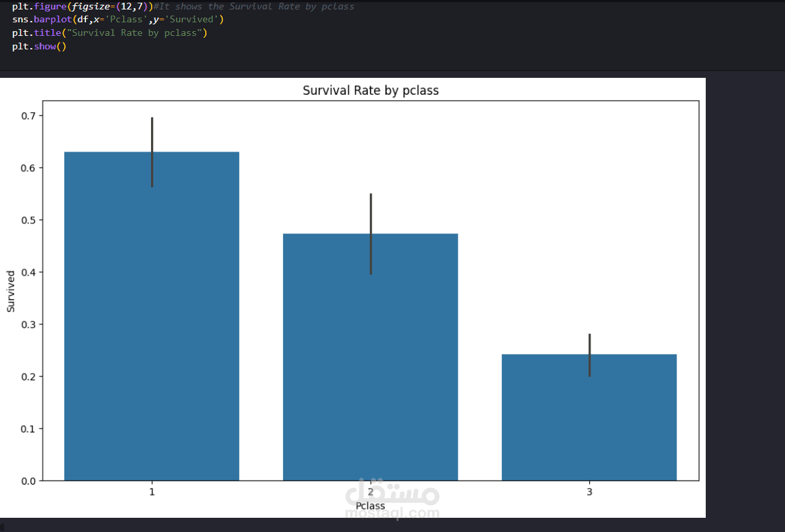Click the italic code comment about Survival Rate
The height and width of the screenshot is (532, 785).
coord(257,7)
